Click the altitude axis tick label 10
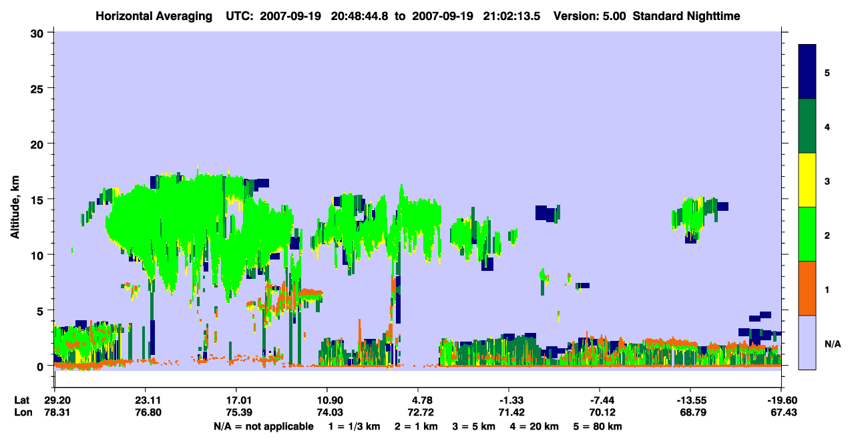The height and width of the screenshot is (445, 868). click(39, 255)
